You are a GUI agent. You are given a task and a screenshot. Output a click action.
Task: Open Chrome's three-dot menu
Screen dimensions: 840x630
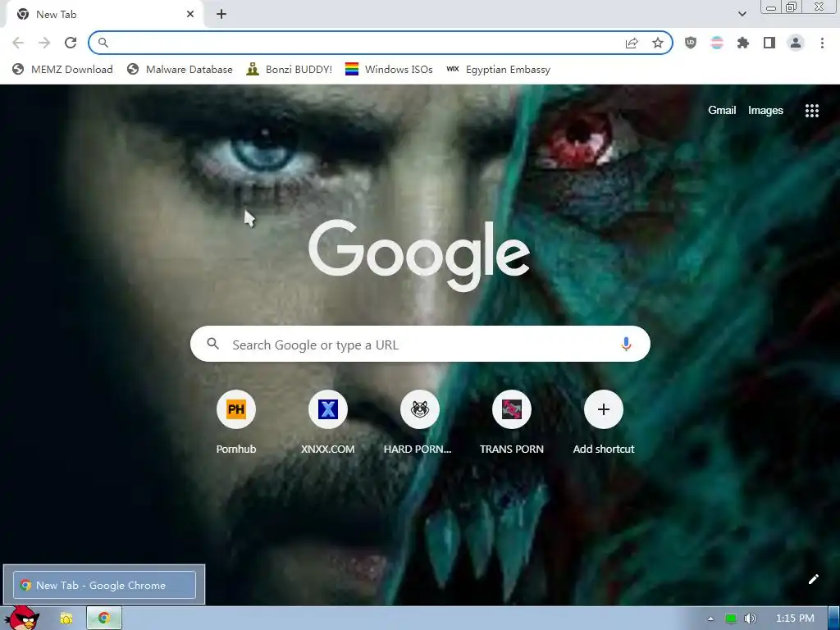(x=822, y=43)
